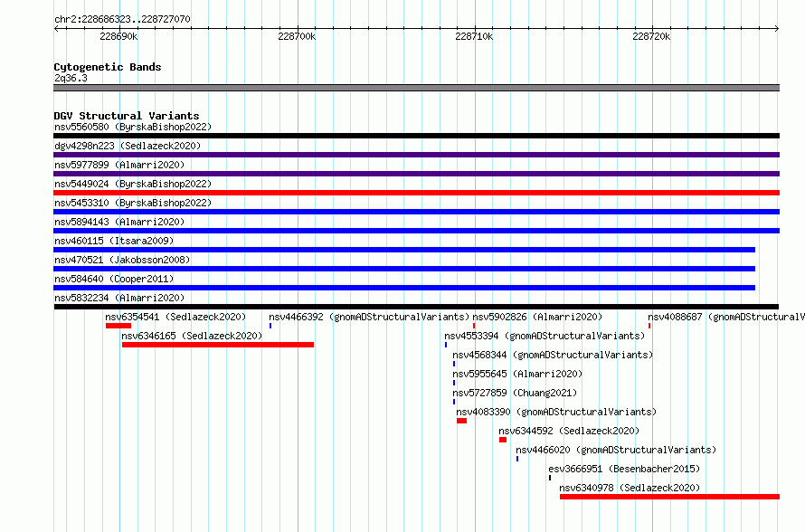This screenshot has width=805, height=532.
Task: Click the 228720k ruler position
Action: click(651, 36)
